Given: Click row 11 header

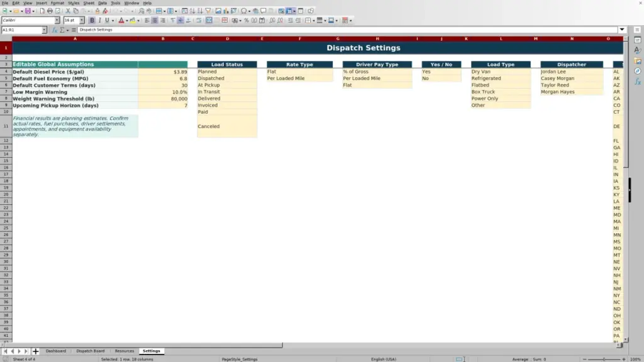Looking at the screenshot, I should coord(6,126).
